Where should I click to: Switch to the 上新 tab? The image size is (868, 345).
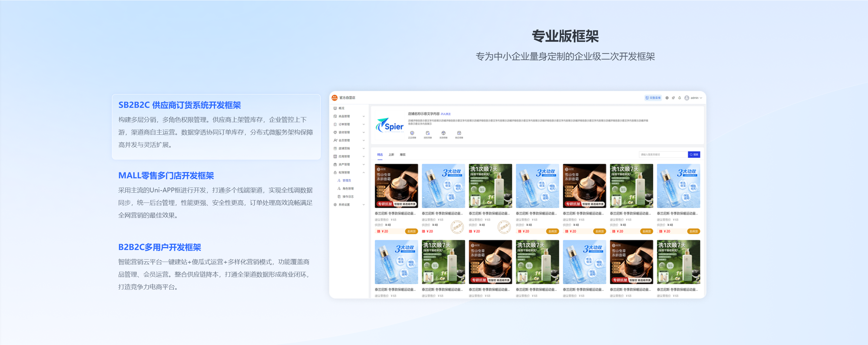tap(391, 155)
